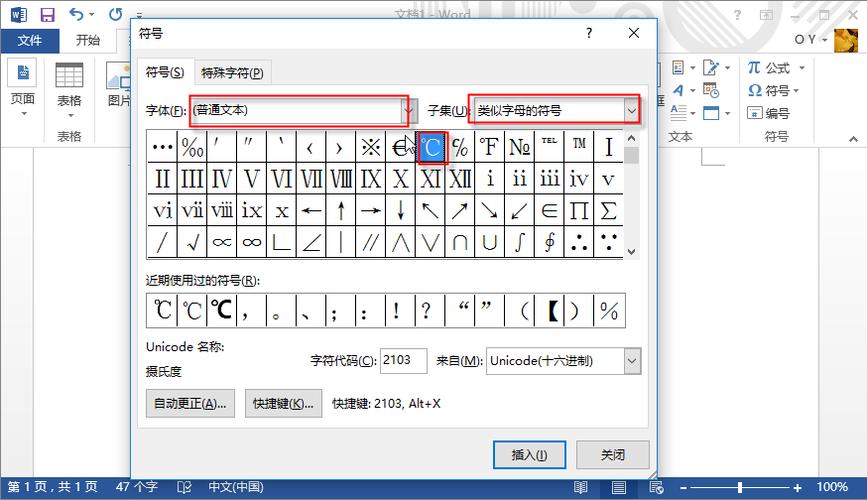Switch to the 开始 Home ribbon tab
Screen dimensions: 867x500
(87, 40)
